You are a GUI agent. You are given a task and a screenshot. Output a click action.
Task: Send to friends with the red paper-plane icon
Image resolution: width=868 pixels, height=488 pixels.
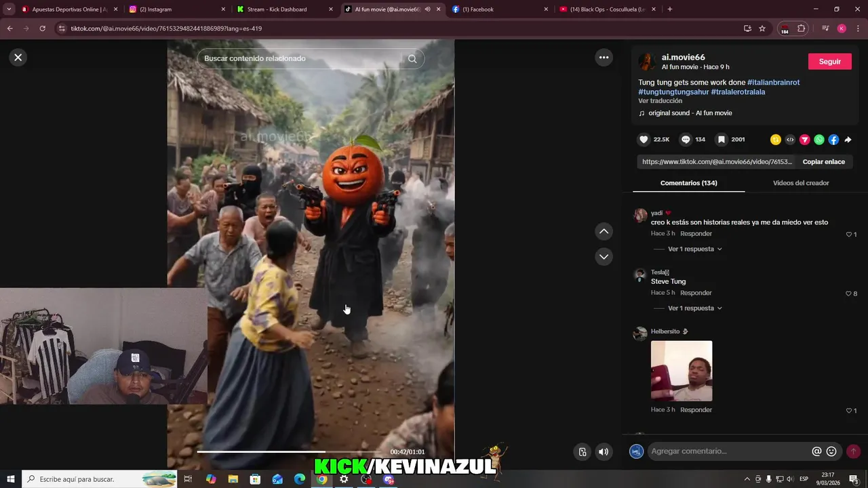tap(805, 140)
